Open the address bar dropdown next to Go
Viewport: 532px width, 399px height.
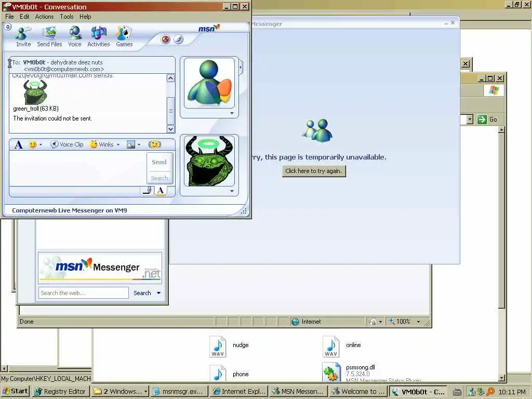click(x=470, y=119)
